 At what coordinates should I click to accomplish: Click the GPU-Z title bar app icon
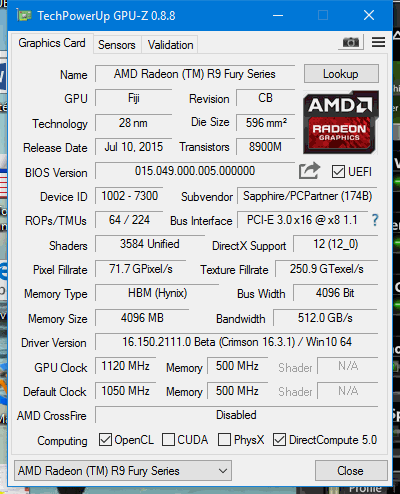(24, 15)
